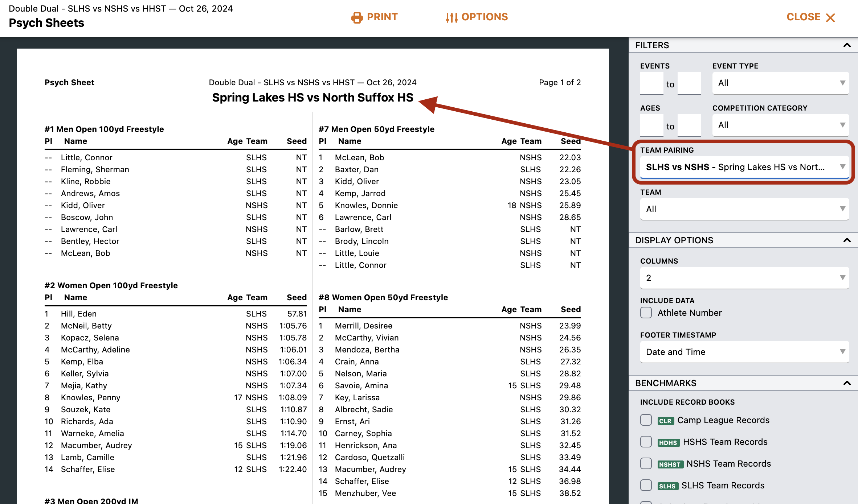Enable the Athlete Number checkbox
Image resolution: width=858 pixels, height=504 pixels.
coord(646,313)
